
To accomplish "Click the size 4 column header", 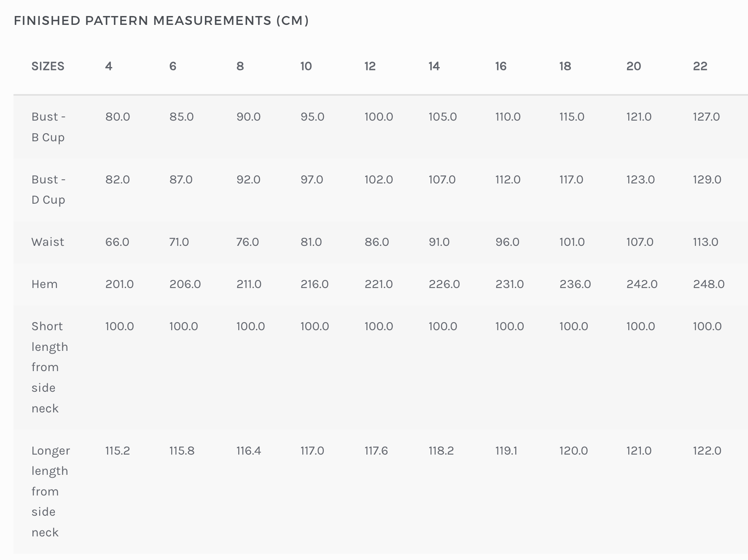I will pos(109,66).
